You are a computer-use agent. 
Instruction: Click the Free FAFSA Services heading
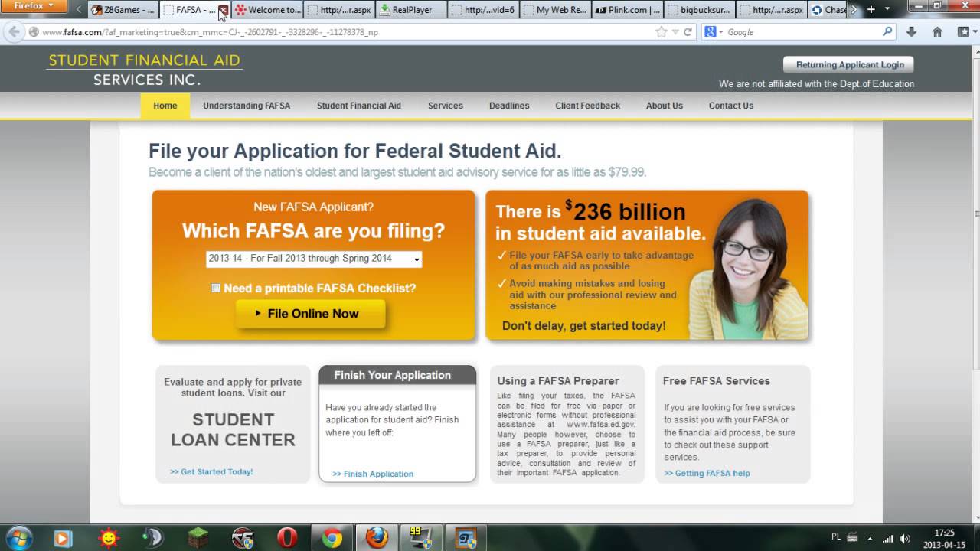tap(717, 380)
